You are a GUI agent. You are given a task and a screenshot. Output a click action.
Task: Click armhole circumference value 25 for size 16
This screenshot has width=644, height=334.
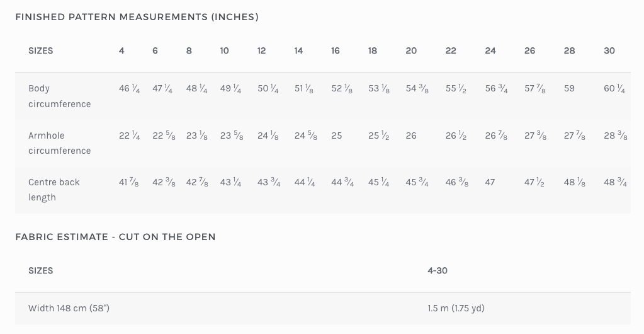coord(337,135)
